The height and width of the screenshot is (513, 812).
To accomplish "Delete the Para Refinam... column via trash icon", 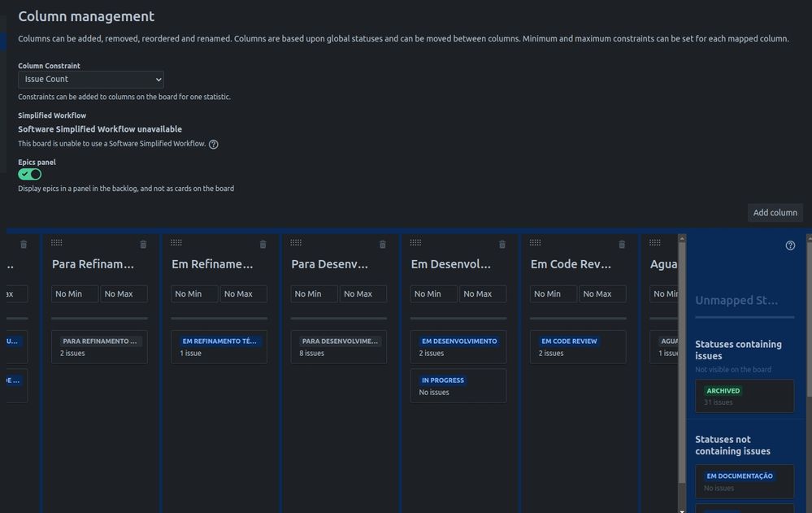I will [143, 244].
